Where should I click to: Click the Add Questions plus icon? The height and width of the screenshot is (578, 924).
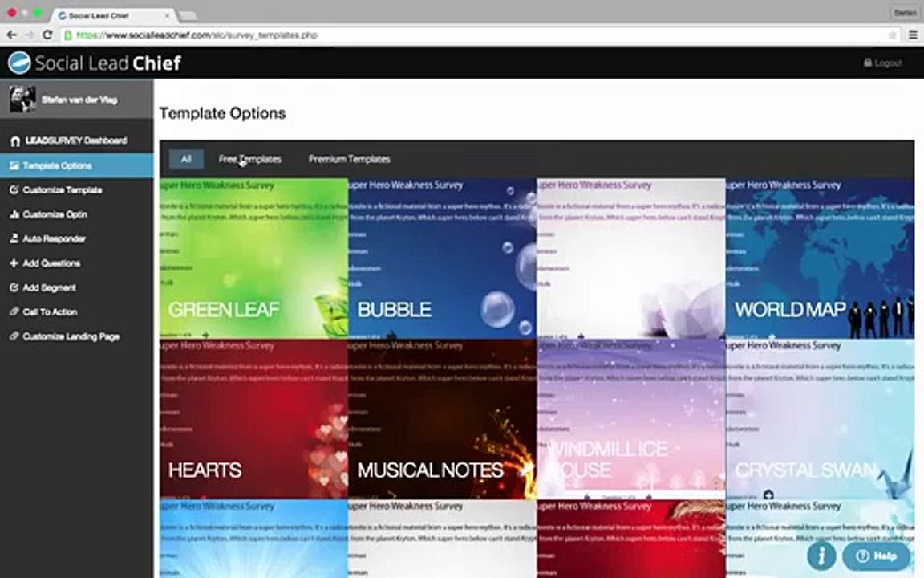coord(14,263)
